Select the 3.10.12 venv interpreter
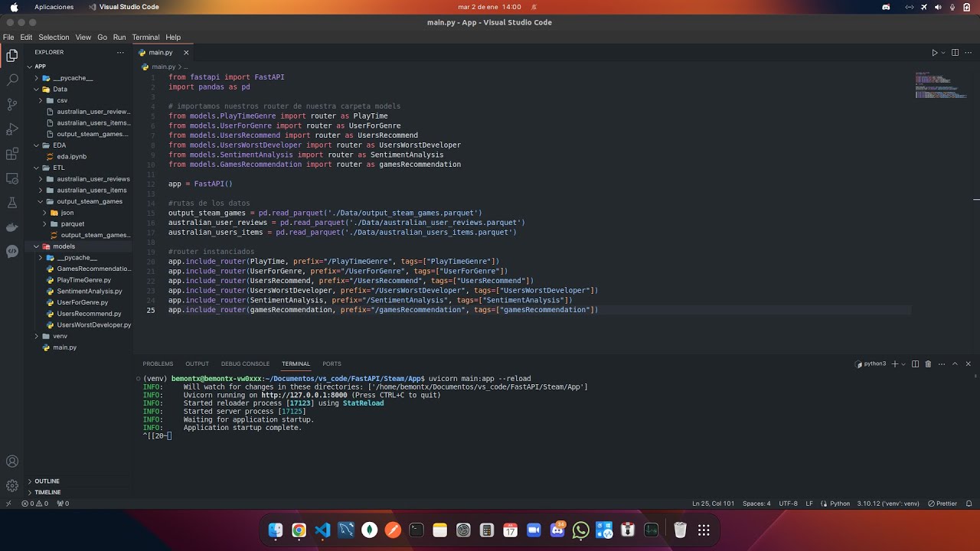This screenshot has width=980, height=551. [x=888, y=504]
